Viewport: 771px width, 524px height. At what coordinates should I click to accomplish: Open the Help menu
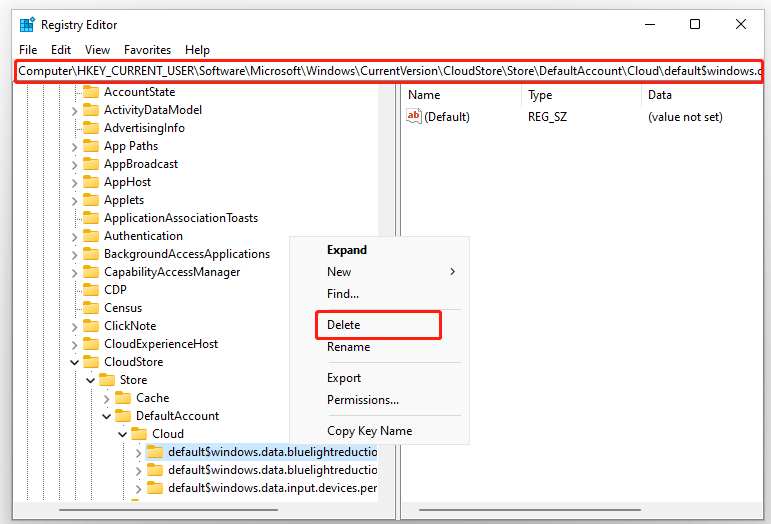[x=197, y=50]
